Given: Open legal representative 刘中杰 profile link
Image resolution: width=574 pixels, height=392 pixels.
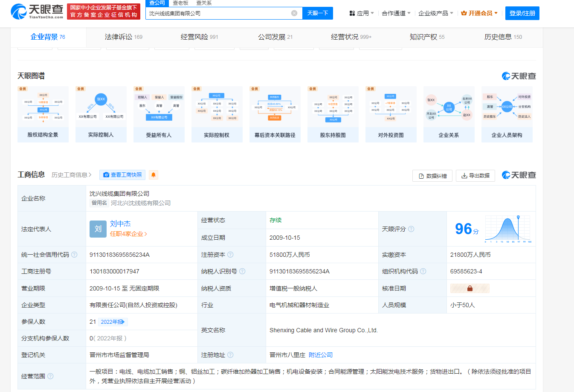Looking at the screenshot, I should [120, 224].
